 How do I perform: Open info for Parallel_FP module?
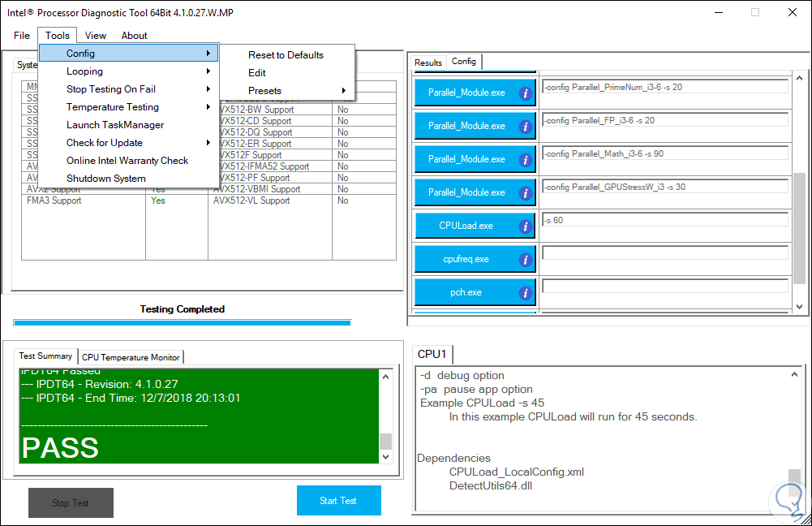tap(525, 127)
